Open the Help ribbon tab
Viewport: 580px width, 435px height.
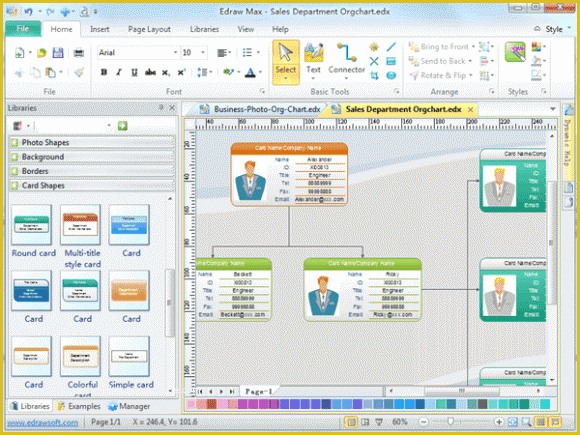pyautogui.click(x=280, y=29)
